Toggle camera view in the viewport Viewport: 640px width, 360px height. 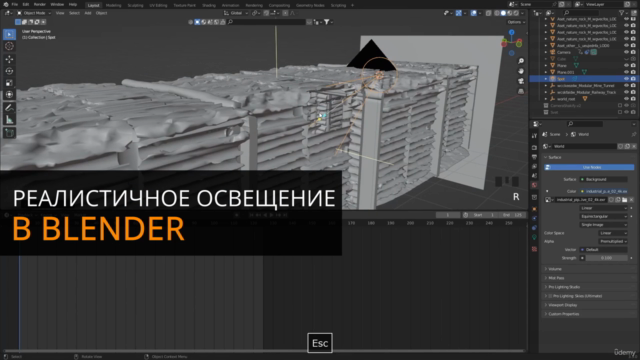coord(521,81)
